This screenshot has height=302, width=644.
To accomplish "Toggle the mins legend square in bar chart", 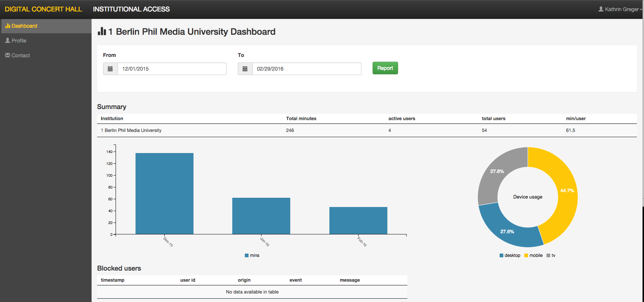I will tap(247, 255).
